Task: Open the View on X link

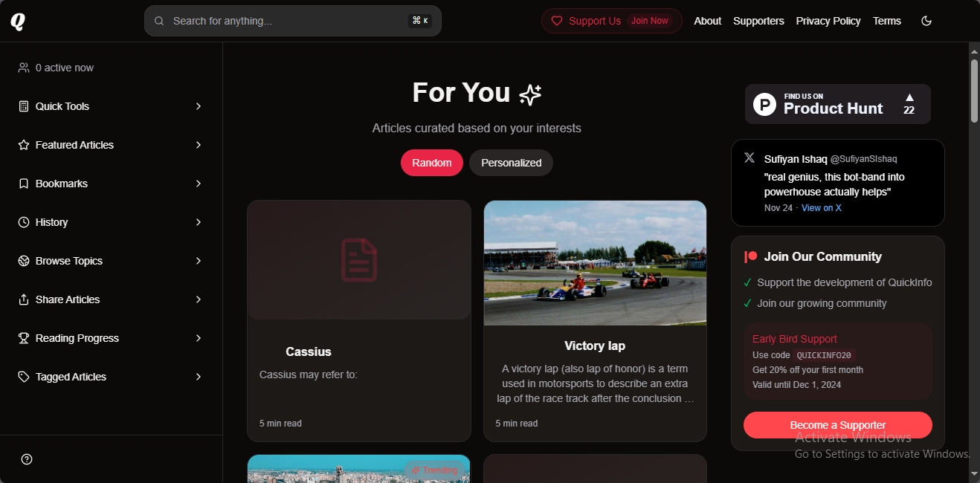Action: (822, 208)
